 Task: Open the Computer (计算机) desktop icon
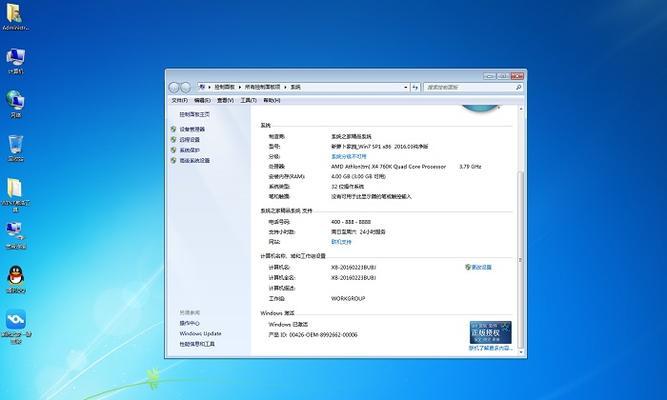click(15, 60)
